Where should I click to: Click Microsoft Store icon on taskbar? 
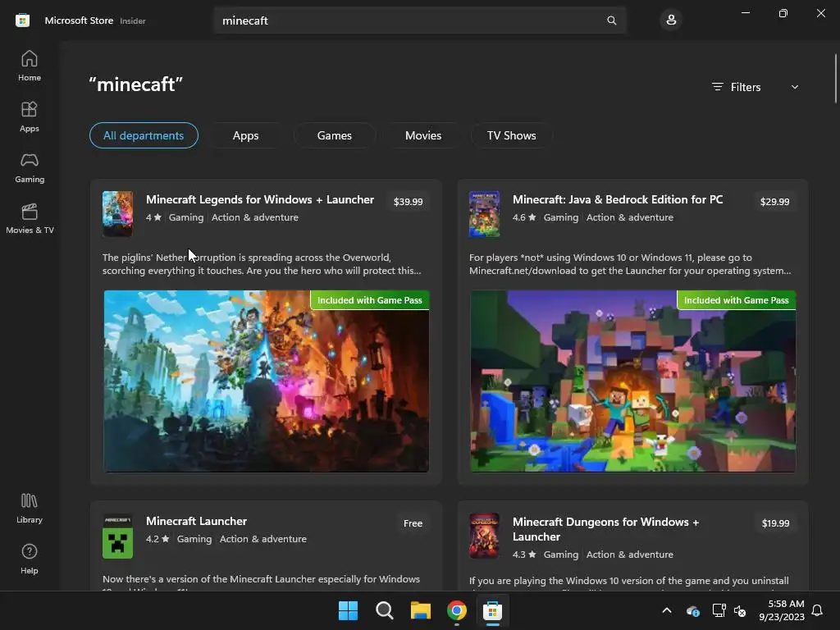pyautogui.click(x=492, y=610)
